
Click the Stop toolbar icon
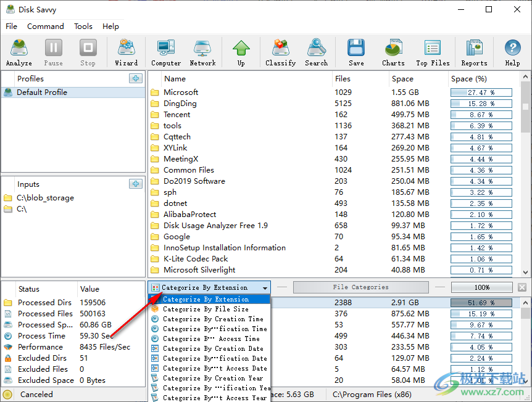(x=88, y=52)
